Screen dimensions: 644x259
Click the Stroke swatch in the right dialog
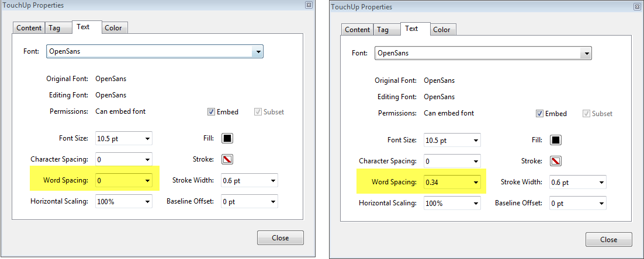[556, 160]
